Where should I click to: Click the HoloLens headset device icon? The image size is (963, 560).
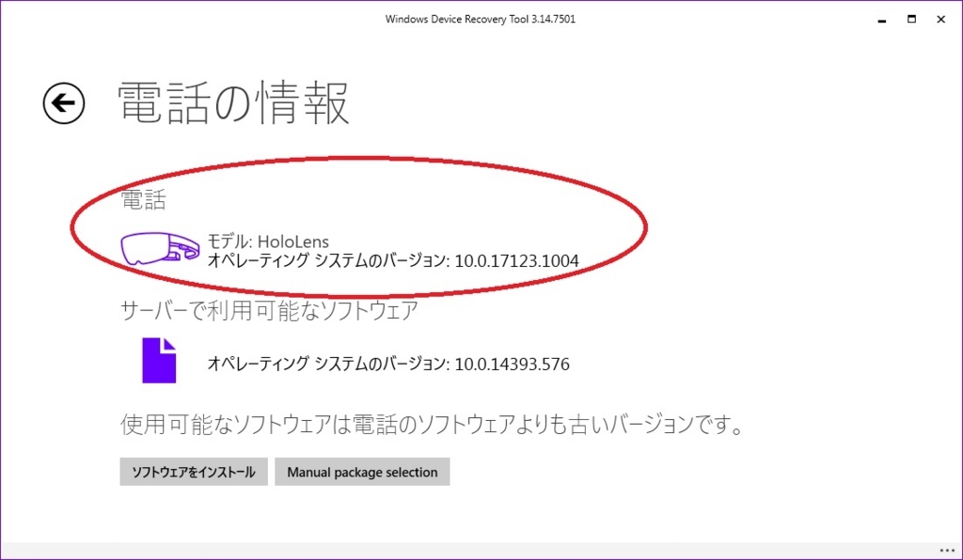pyautogui.click(x=160, y=249)
